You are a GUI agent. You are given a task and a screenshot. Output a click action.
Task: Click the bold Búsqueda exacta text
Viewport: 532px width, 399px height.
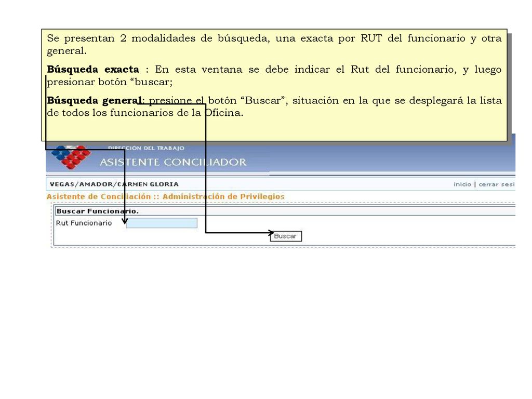pos(93,70)
